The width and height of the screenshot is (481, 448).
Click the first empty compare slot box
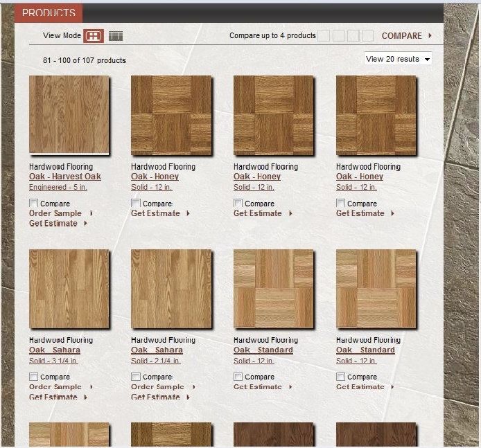tap(324, 36)
